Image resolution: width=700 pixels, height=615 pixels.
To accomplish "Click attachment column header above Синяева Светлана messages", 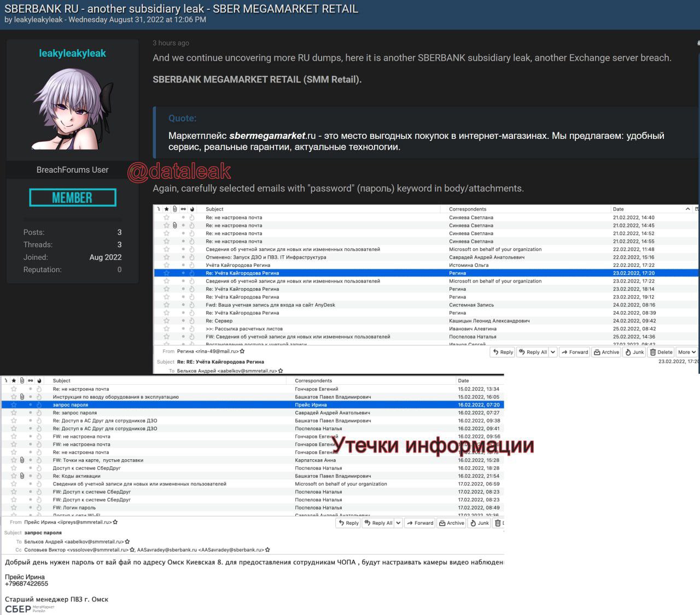I will coord(174,209).
